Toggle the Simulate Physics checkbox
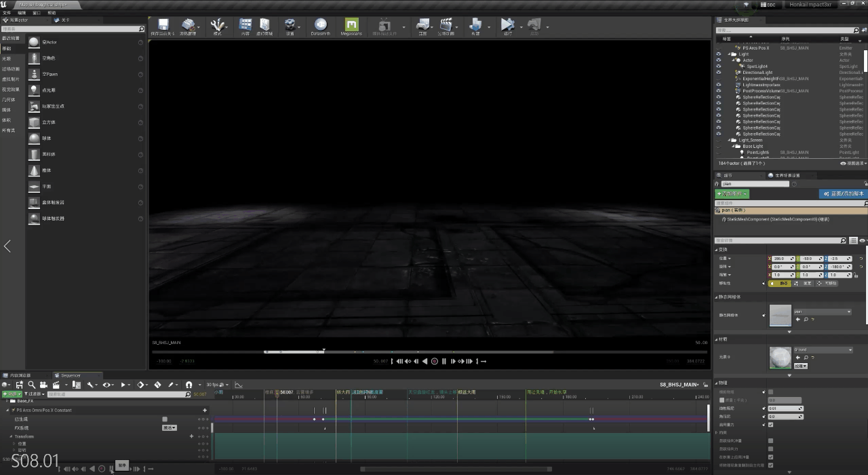 [770, 392]
